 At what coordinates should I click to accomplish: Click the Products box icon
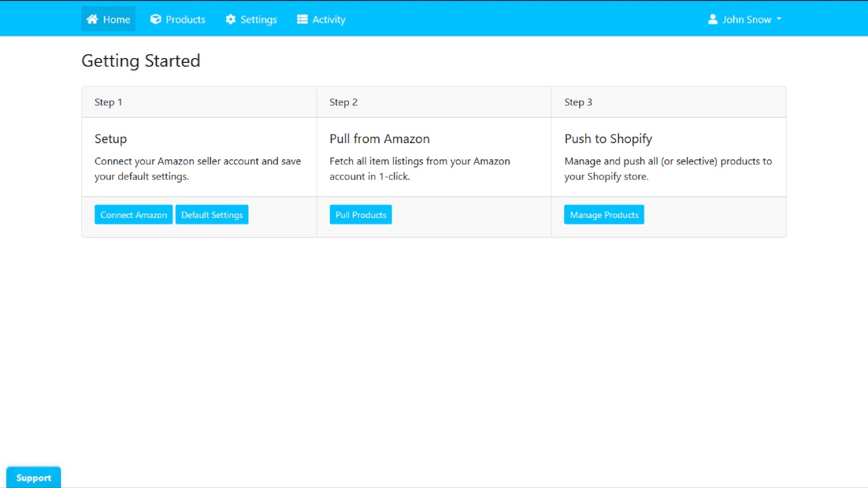pyautogui.click(x=156, y=20)
